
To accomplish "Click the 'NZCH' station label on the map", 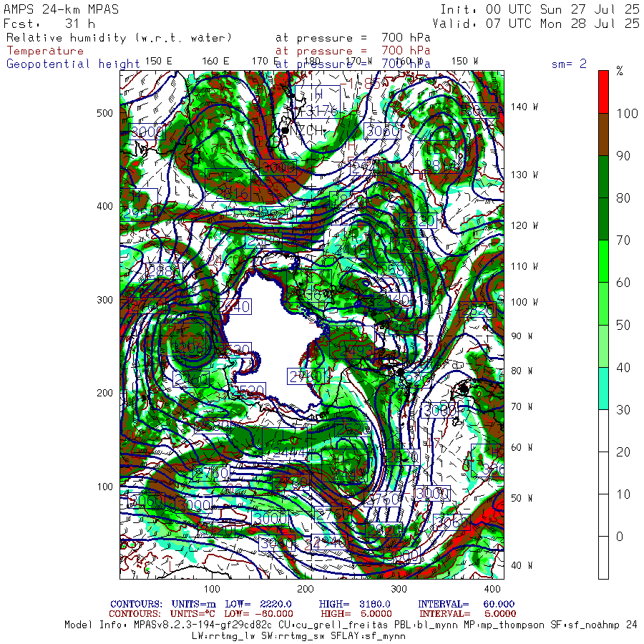I will pyautogui.click(x=306, y=131).
